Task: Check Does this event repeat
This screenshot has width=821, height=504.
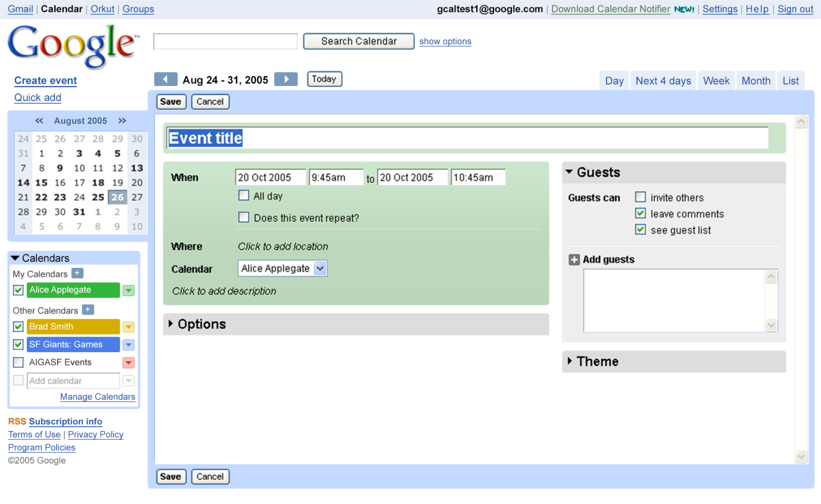Action: click(244, 217)
